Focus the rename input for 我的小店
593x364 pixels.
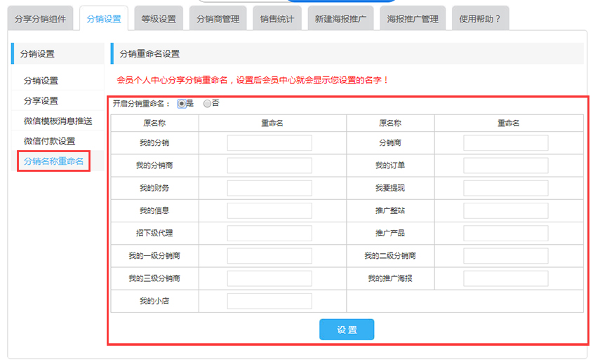click(269, 301)
